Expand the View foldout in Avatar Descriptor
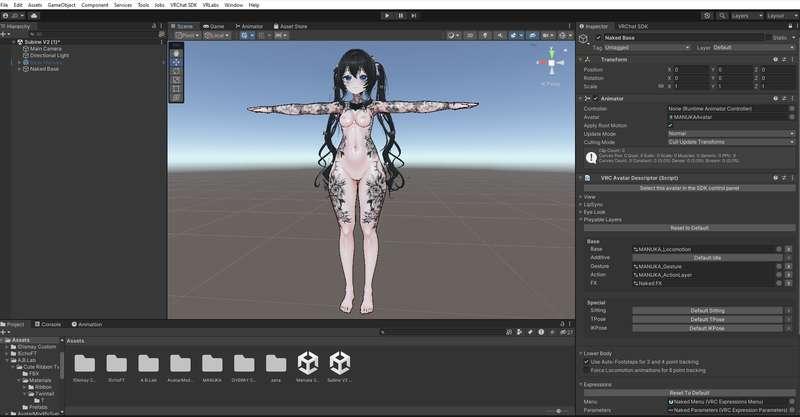800x417 pixels. pos(581,197)
